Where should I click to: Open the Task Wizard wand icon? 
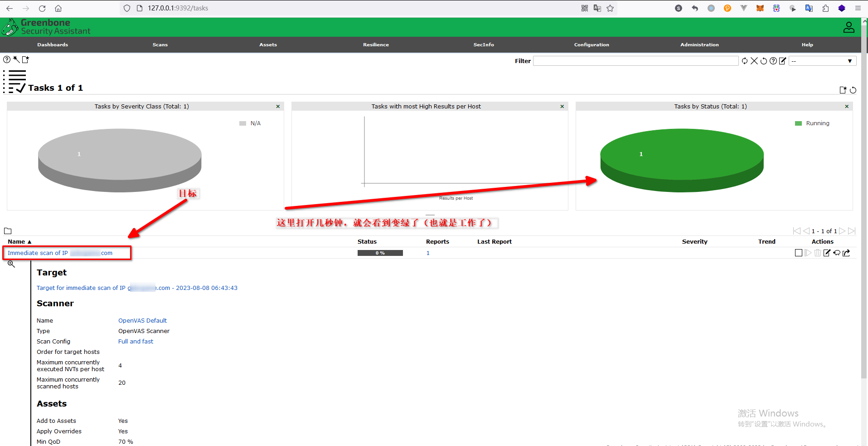(x=16, y=59)
